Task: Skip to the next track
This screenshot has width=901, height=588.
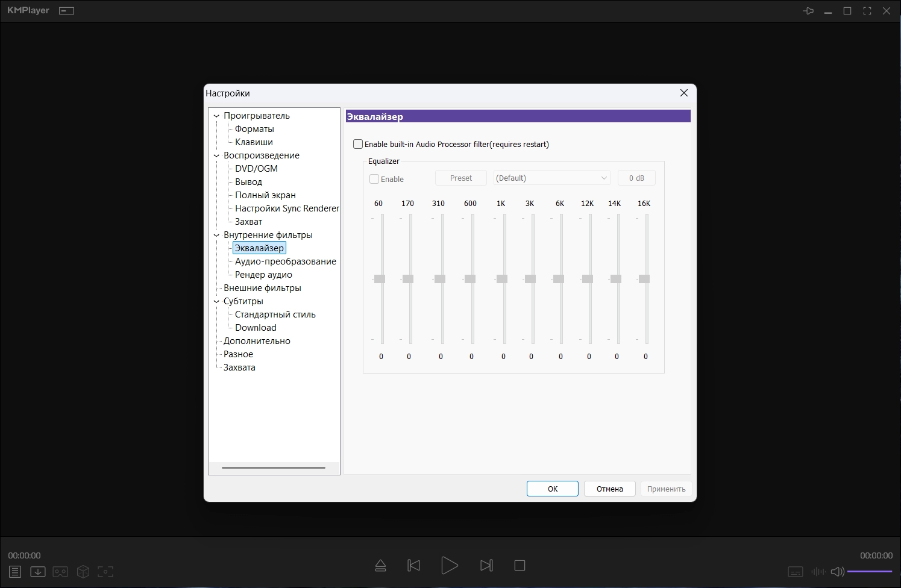Action: [486, 565]
